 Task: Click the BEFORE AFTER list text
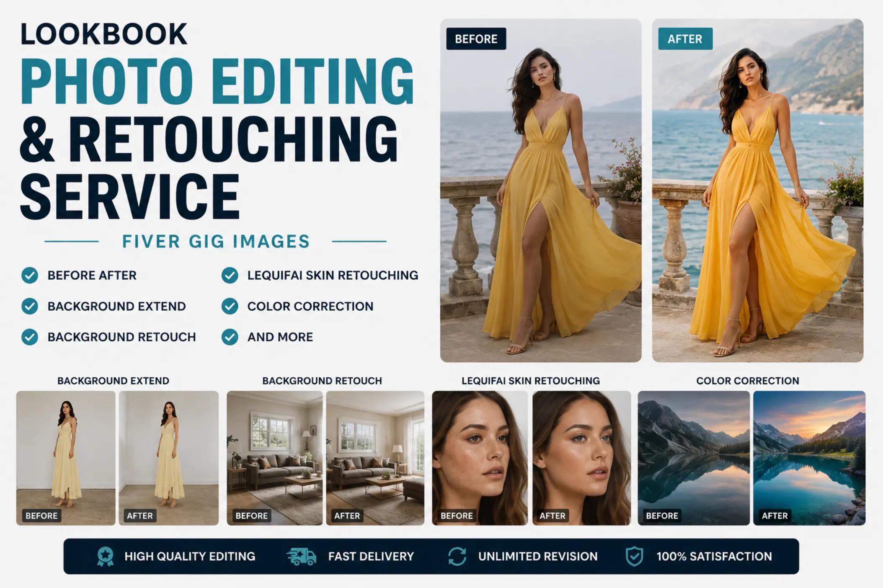pyautogui.click(x=92, y=275)
